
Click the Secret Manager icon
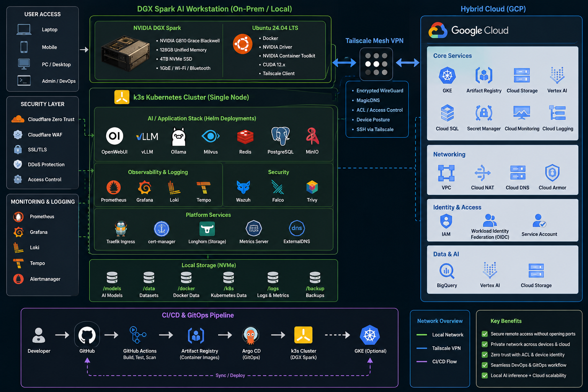(484, 113)
